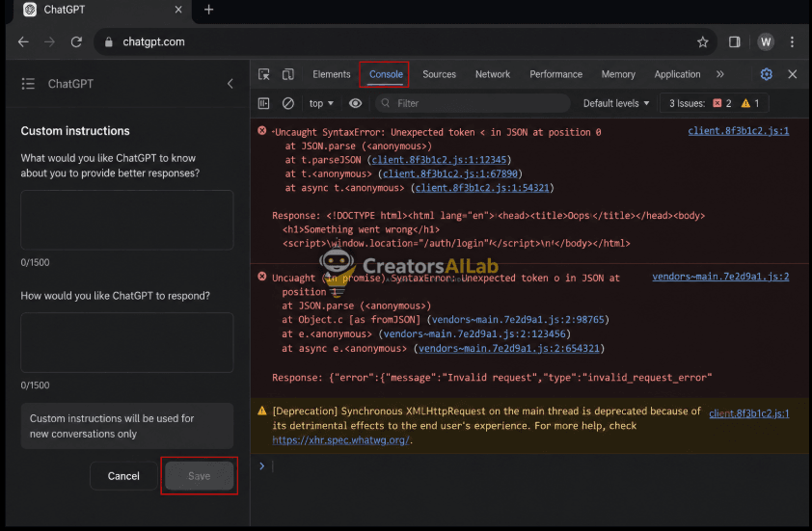
Task: Open the xhr.spec.whatwg.org link
Action: point(340,439)
